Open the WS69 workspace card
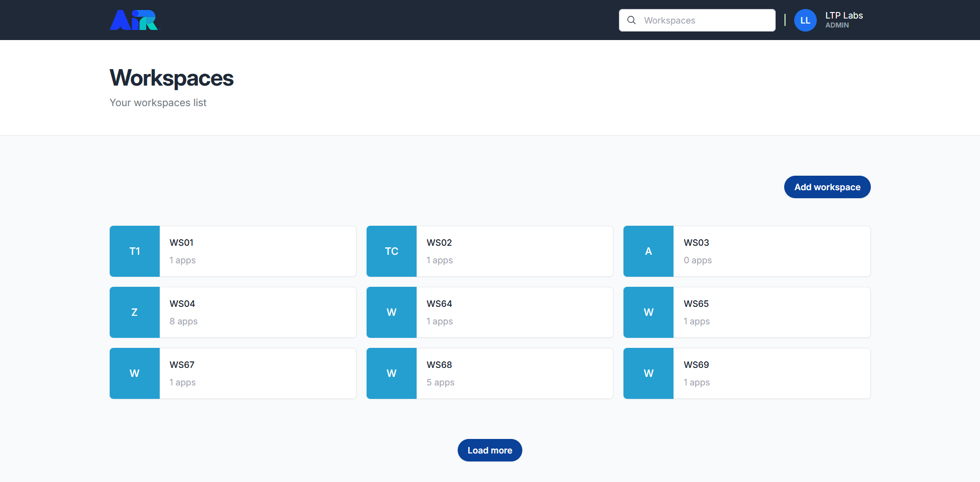This screenshot has width=980, height=482. (x=772, y=373)
